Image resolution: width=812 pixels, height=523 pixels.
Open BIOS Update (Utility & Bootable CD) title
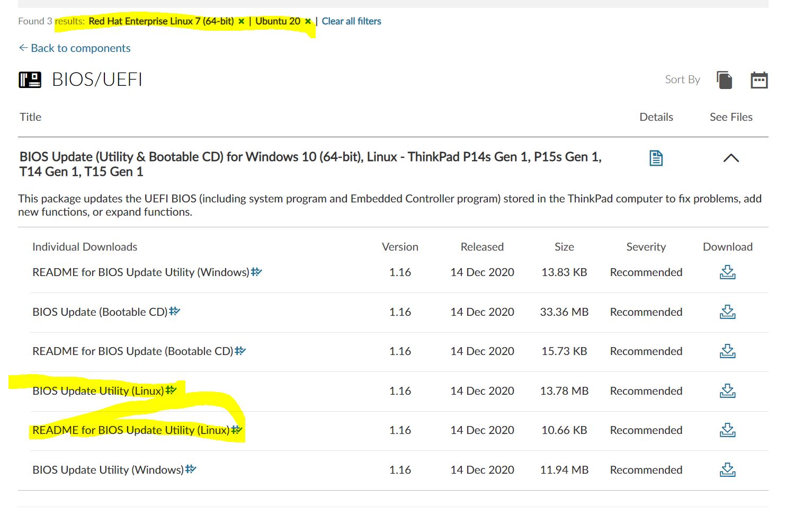tap(310, 164)
